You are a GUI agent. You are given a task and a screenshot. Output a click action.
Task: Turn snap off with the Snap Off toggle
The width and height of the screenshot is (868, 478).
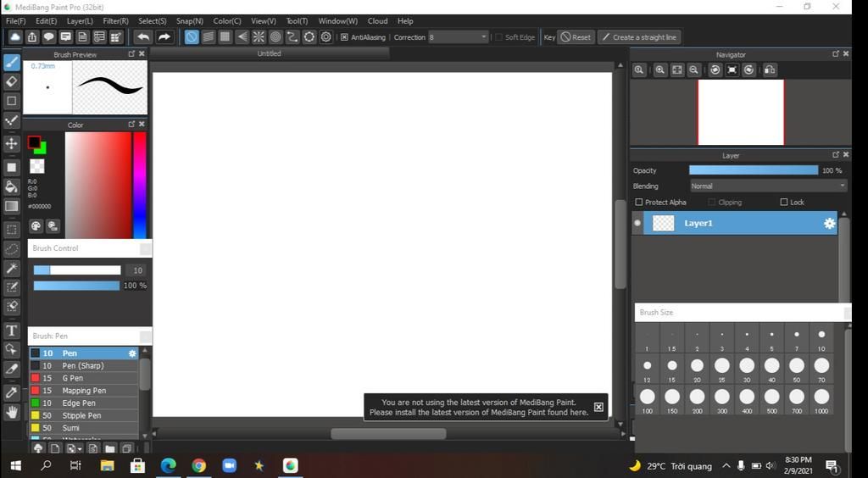(192, 37)
